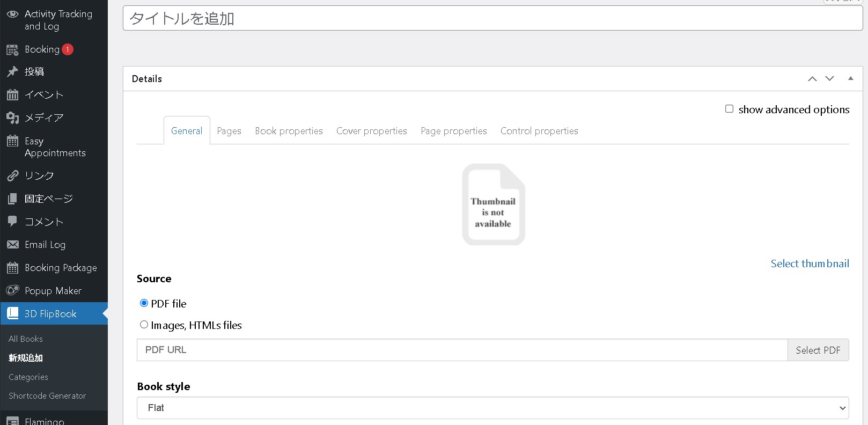Click the PDF URL input field
868x425 pixels.
[461, 350]
